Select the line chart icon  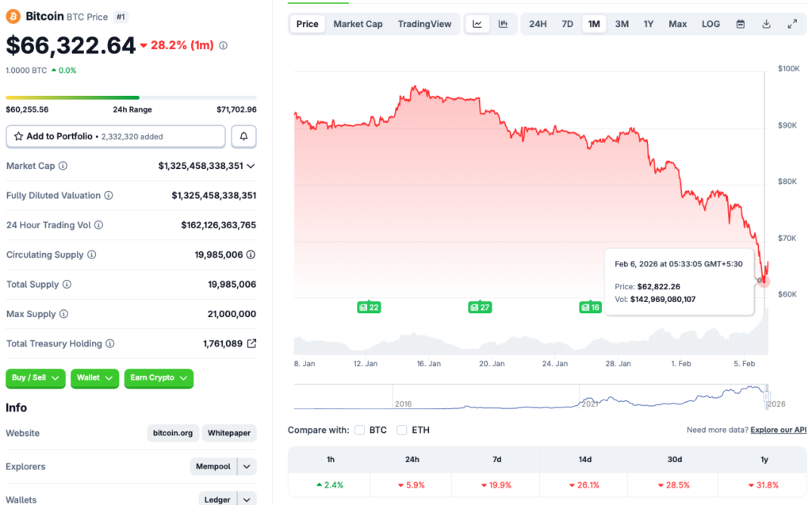[x=477, y=24]
